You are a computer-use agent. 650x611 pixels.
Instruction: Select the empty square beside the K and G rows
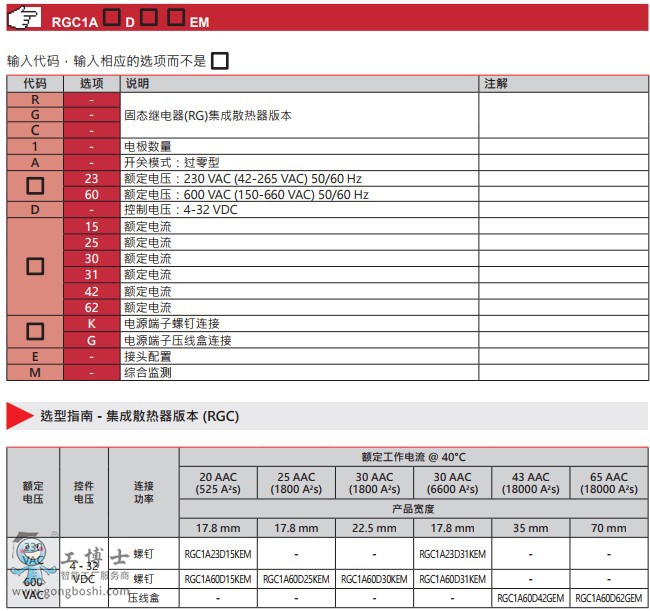point(35,331)
